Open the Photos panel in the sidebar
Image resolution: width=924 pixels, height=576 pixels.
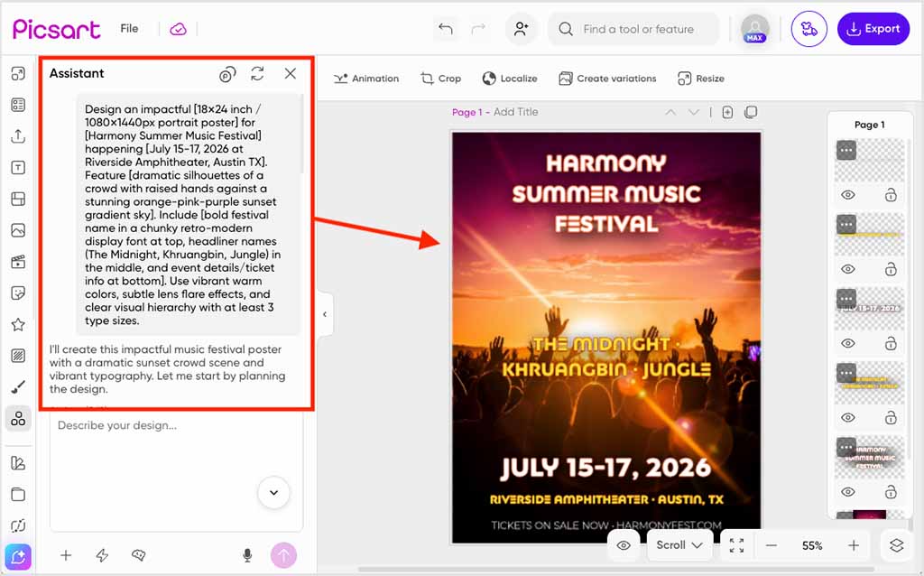(18, 230)
